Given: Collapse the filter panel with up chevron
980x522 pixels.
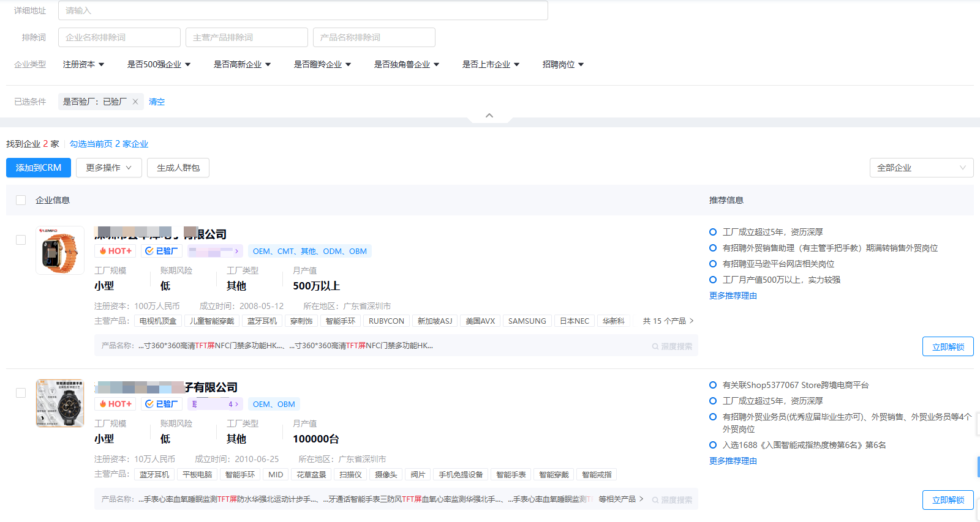Looking at the screenshot, I should click(489, 116).
